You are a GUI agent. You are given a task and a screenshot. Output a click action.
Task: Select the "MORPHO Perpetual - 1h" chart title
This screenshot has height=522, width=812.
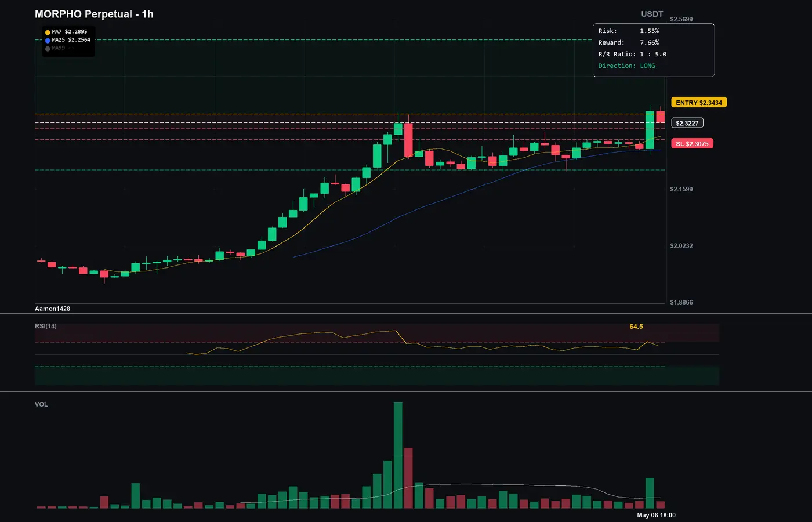[94, 14]
